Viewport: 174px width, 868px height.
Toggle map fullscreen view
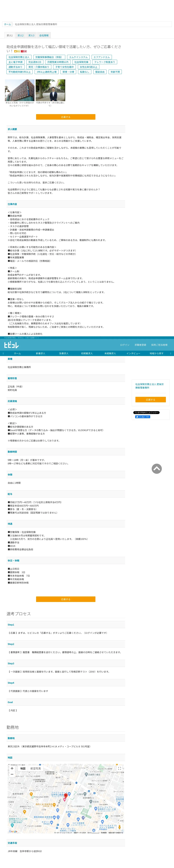pyautogui.click(x=119, y=769)
